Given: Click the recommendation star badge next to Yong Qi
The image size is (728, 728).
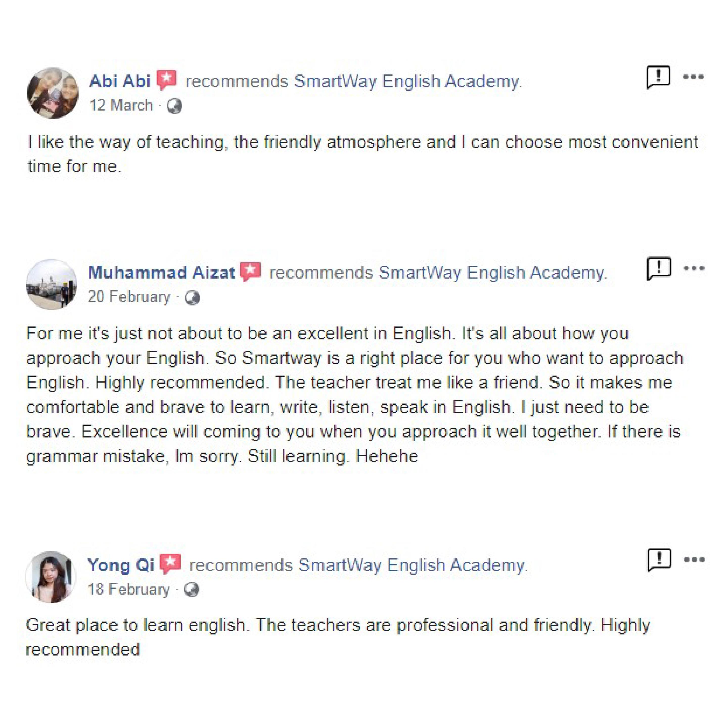Looking at the screenshot, I should coord(170,563).
